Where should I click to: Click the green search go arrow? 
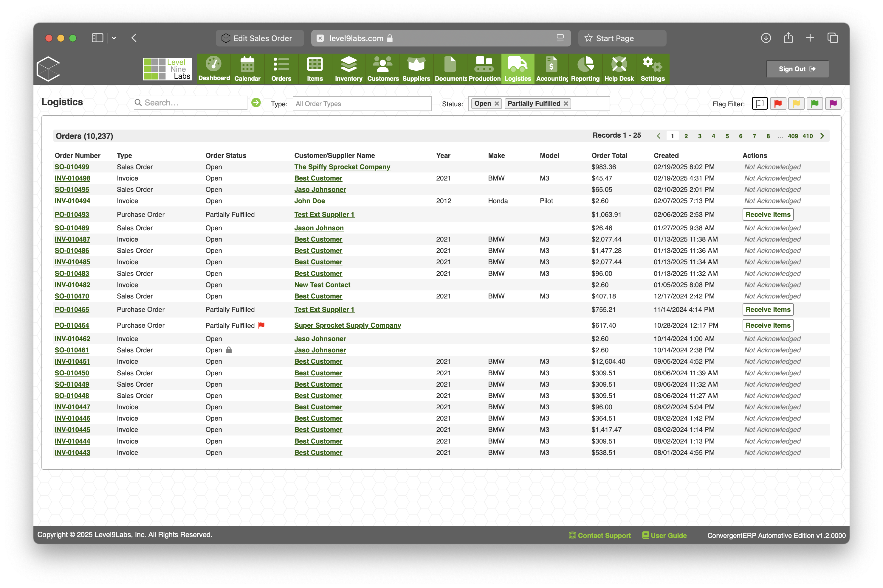[256, 102]
